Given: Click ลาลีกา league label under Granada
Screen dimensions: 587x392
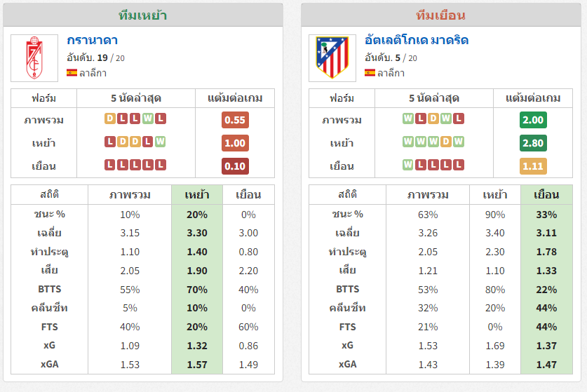Looking at the screenshot, I should pos(93,73).
